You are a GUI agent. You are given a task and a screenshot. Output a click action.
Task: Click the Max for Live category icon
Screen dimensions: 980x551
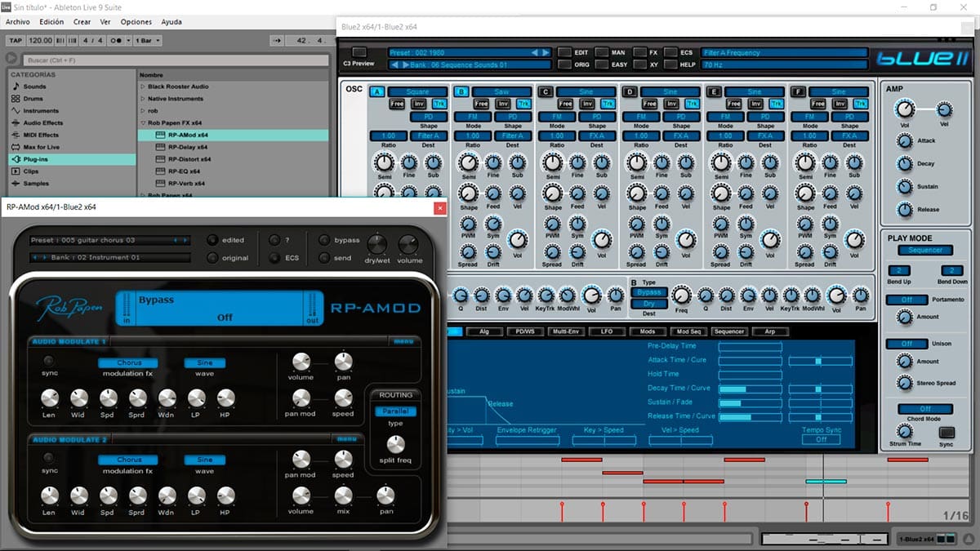tap(15, 147)
